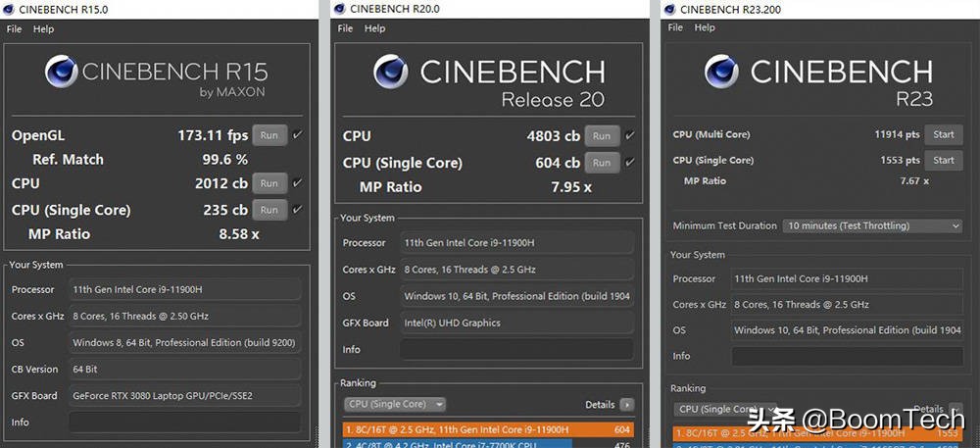Toggle the CPU test checkmark in R20
The width and height of the screenshot is (980, 448).
pyautogui.click(x=628, y=136)
